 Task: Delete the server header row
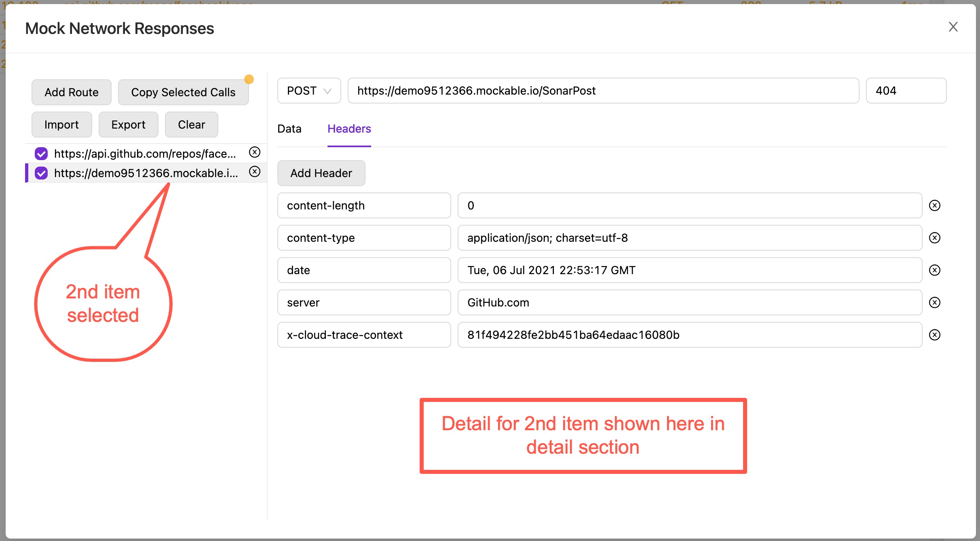click(934, 302)
